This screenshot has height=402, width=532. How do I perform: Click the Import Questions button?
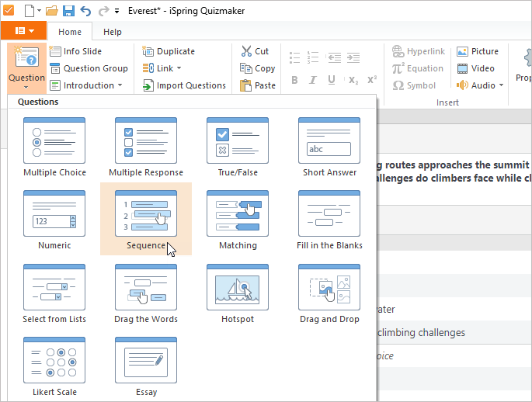[184, 85]
